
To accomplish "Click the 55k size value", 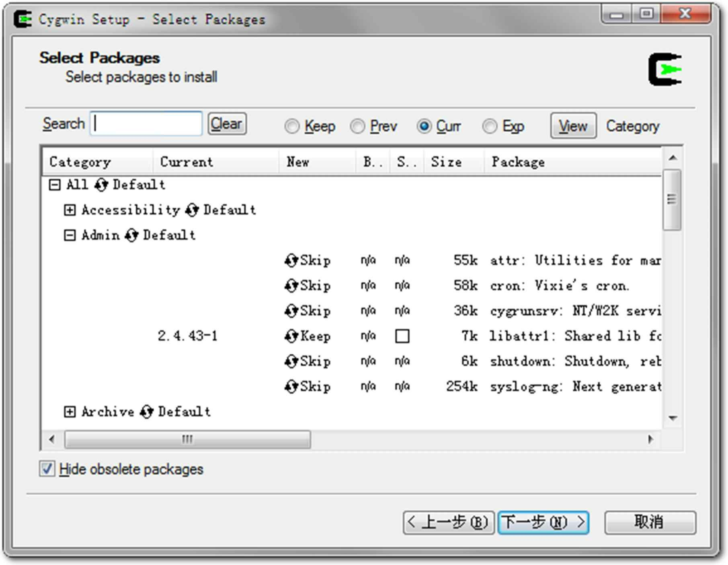I will coord(466,261).
